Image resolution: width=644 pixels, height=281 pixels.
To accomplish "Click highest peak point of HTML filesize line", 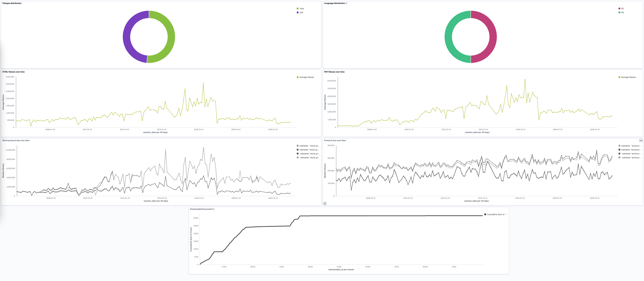I will [x=203, y=83].
